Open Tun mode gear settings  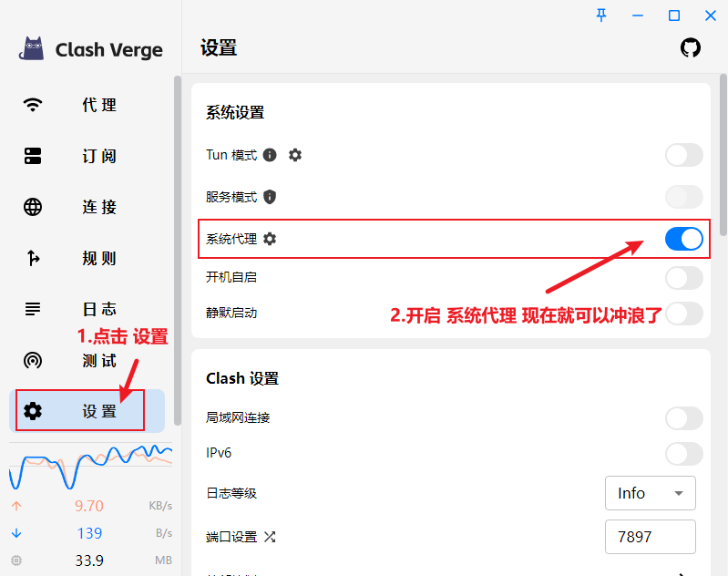pyautogui.click(x=295, y=155)
